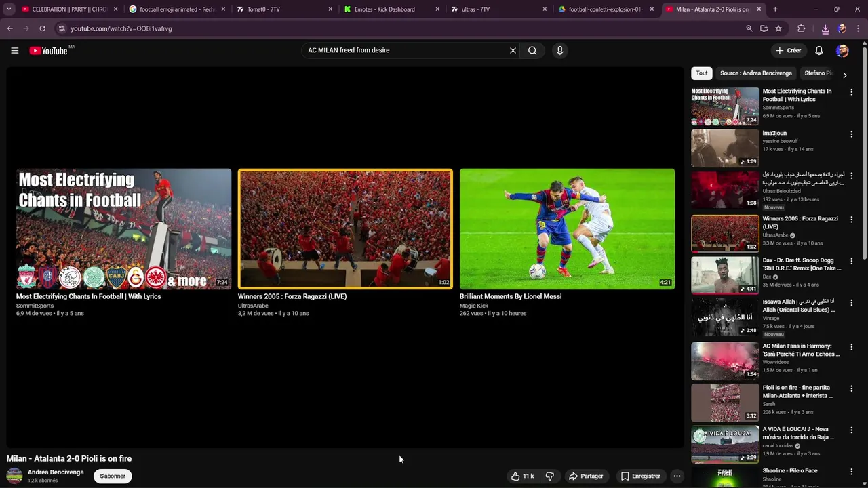Switch to ultras - 7TV tab
868x488 pixels.
499,9
